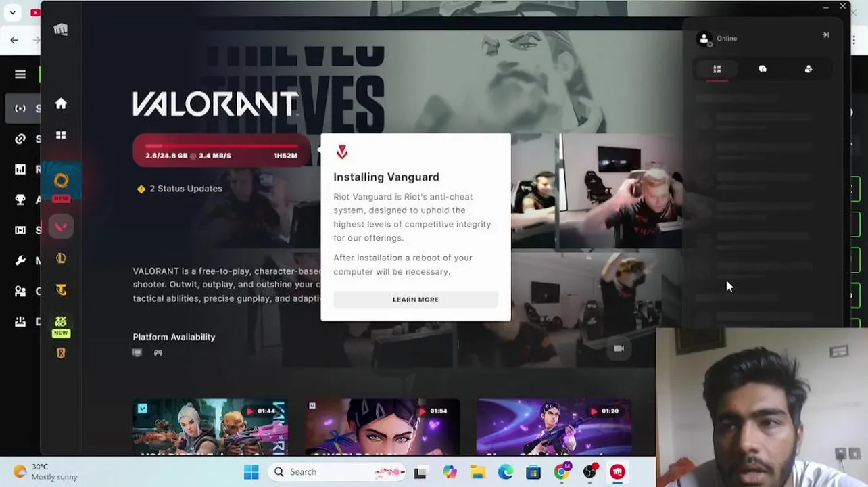Open the hamburger menu in the background window
The height and width of the screenshot is (487, 868).
[x=20, y=74]
